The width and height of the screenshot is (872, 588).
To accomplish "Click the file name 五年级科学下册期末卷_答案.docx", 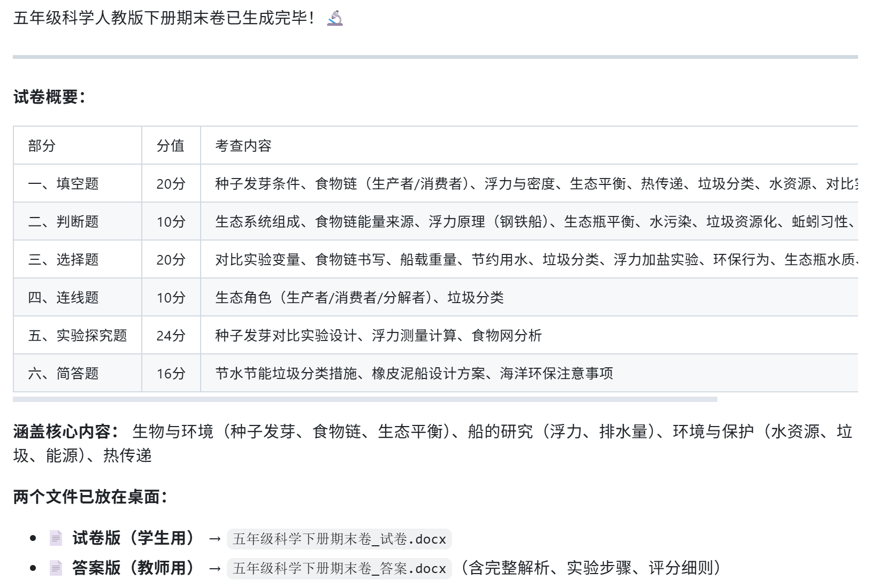I will 339,569.
